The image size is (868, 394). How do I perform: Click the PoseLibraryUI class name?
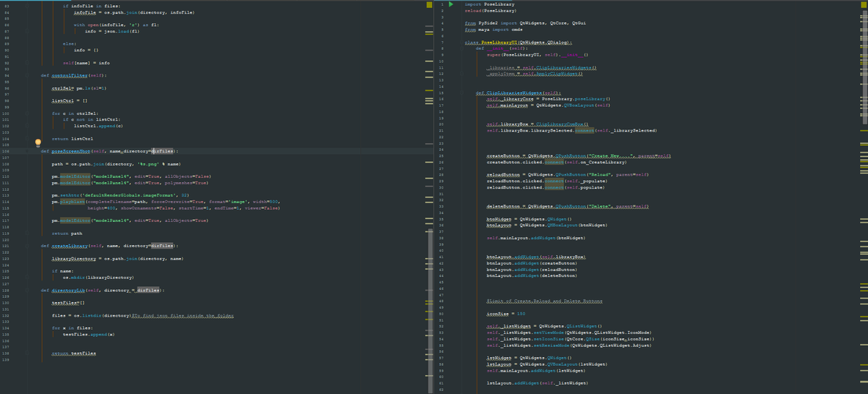coord(498,43)
